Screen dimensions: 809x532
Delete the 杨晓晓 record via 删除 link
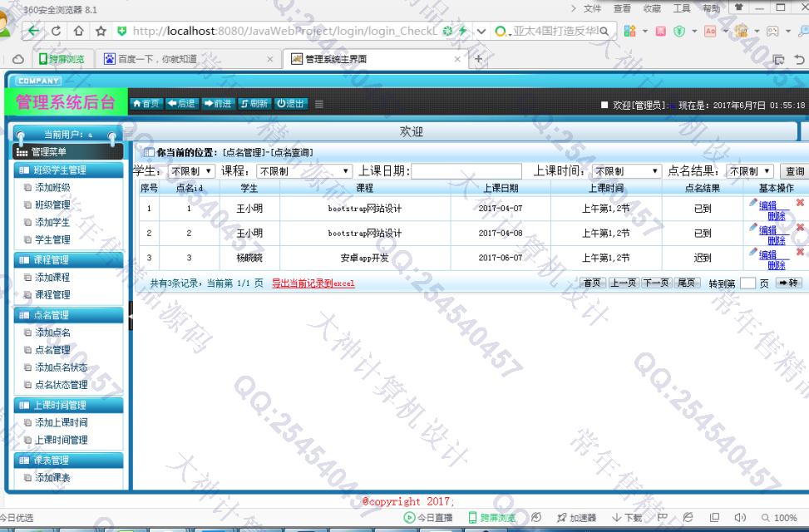(x=777, y=266)
